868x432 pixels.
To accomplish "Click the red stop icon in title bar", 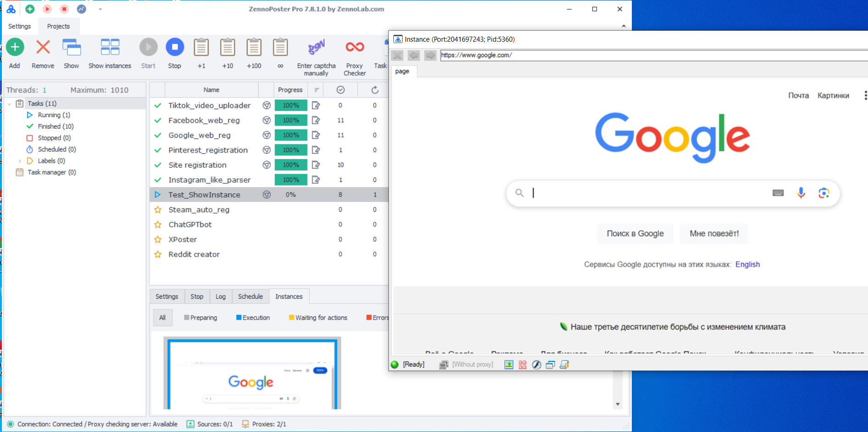I will tap(65, 9).
